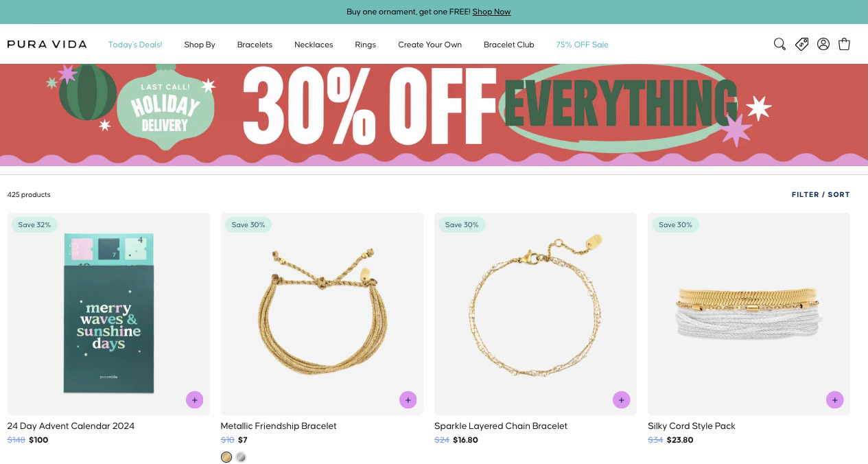The height and width of the screenshot is (464, 868).
Task: Open the Advent Calendar product image
Action: coord(108,313)
